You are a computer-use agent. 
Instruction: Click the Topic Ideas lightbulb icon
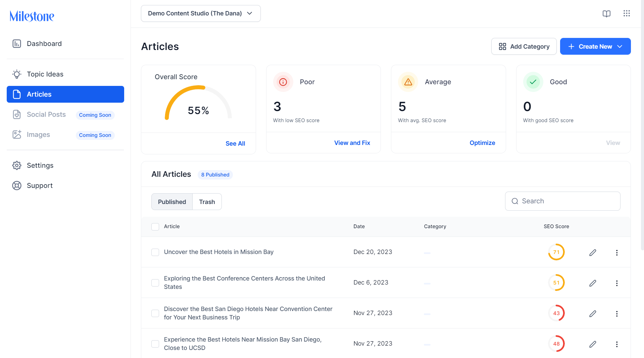point(17,74)
